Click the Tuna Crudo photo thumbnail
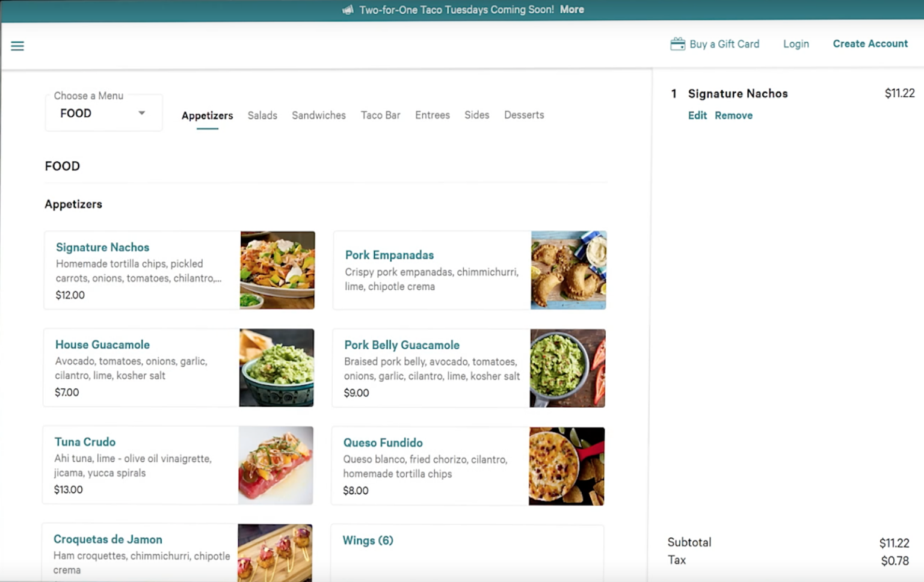Viewport: 924px width, 582px height. tap(276, 465)
